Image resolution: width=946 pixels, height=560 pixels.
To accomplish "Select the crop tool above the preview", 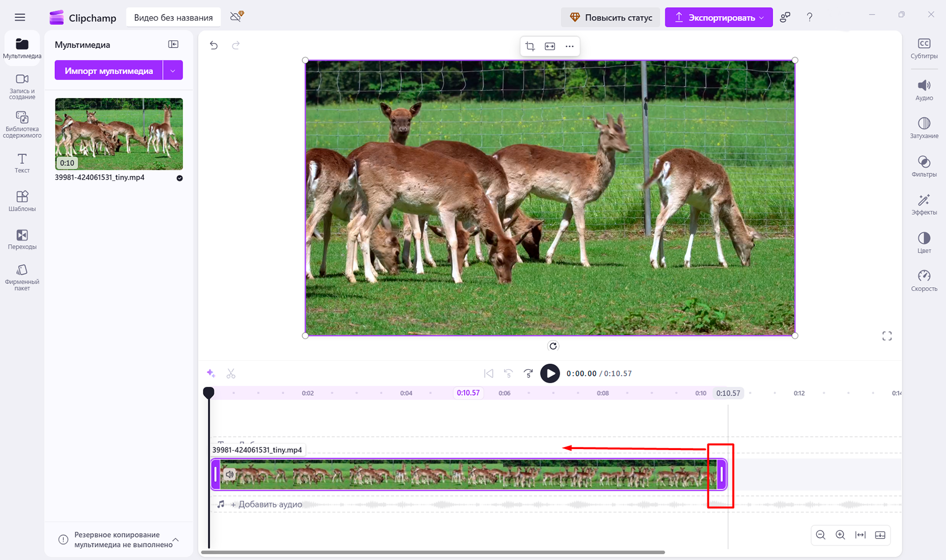I will pos(530,46).
